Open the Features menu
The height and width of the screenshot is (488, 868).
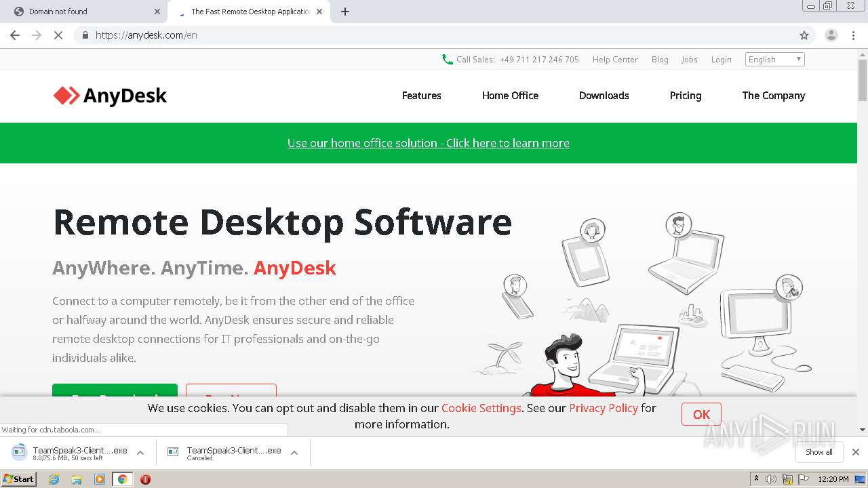(x=421, y=96)
